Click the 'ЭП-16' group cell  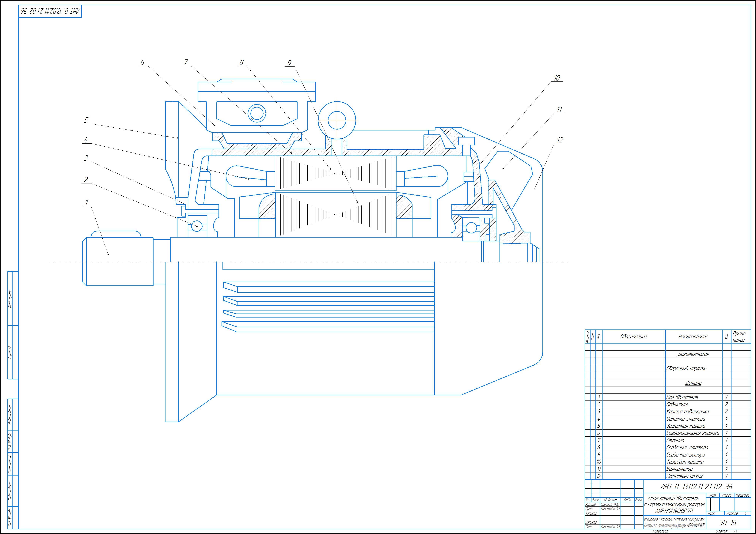tap(727, 522)
